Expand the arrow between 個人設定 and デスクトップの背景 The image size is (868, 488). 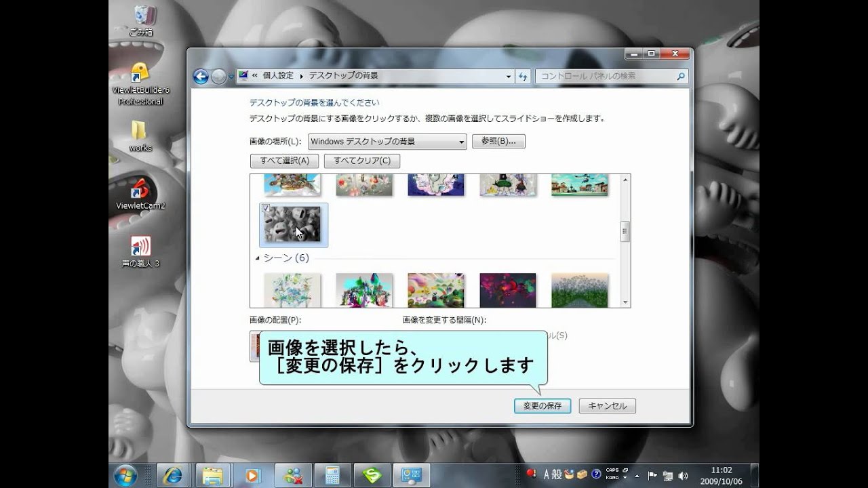pyautogui.click(x=301, y=76)
